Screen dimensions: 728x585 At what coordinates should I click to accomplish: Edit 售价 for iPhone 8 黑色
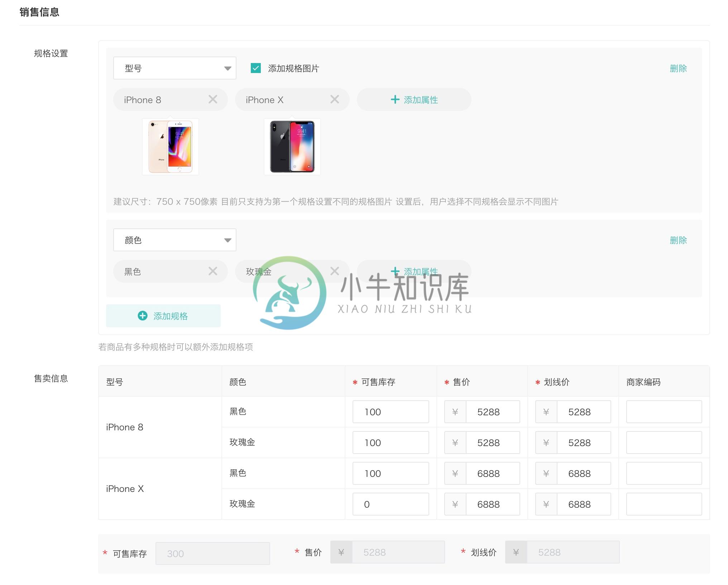click(493, 412)
